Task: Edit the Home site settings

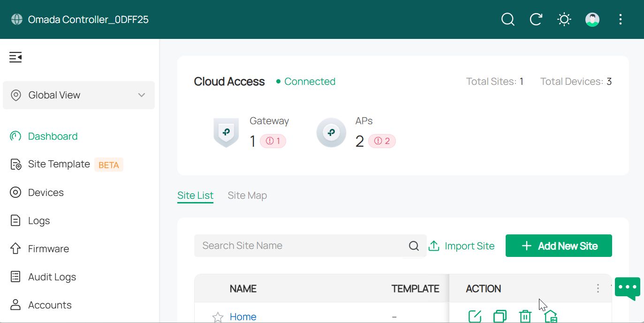Action: tap(475, 316)
